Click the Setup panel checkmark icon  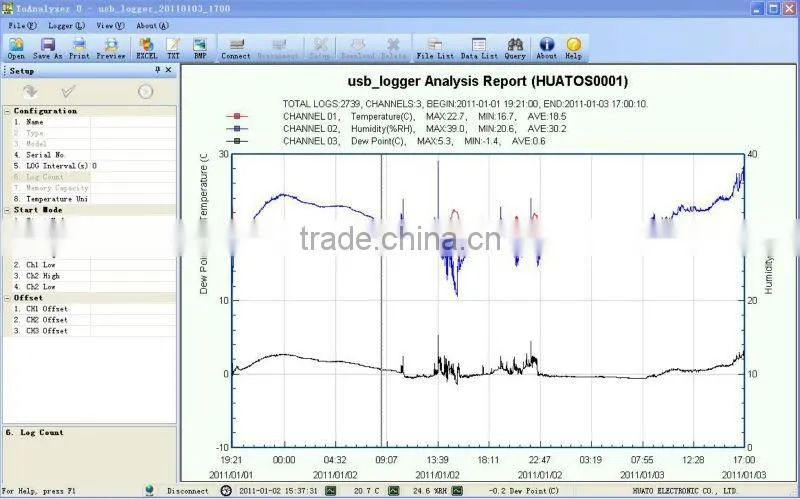[68, 91]
